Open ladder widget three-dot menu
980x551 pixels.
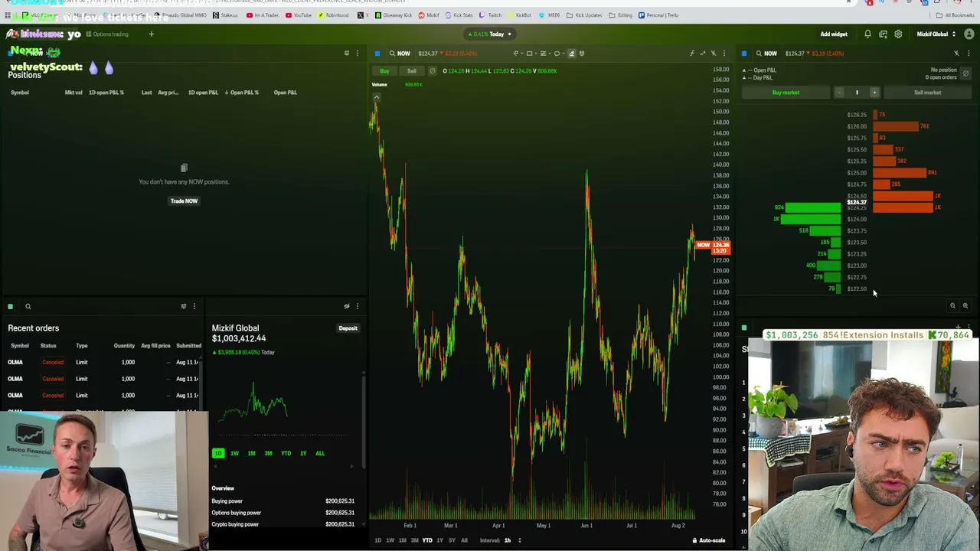[969, 54]
